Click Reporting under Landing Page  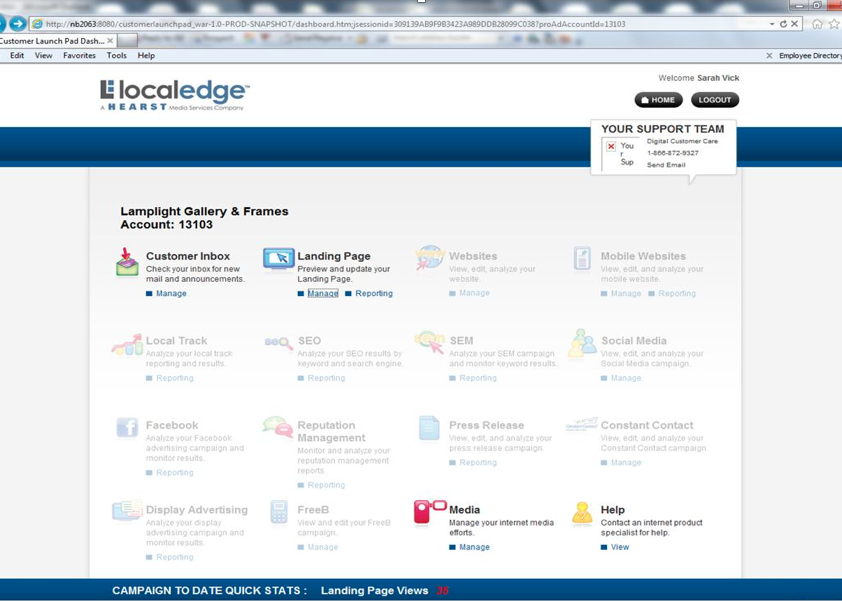[x=374, y=293]
